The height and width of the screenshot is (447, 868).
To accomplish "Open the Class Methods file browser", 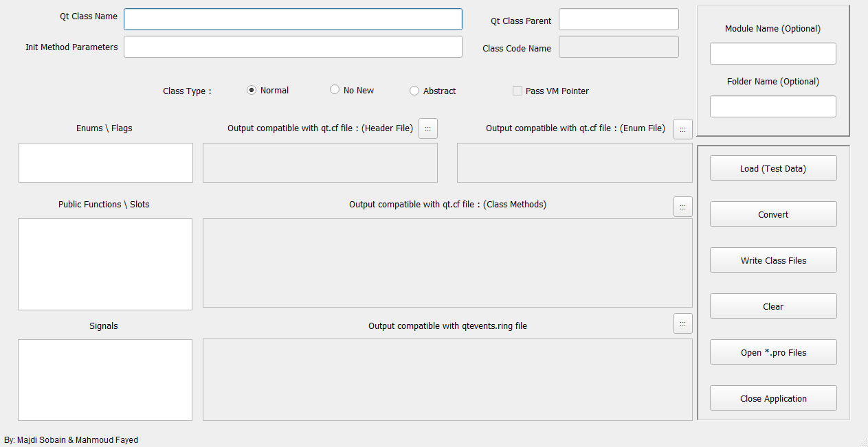I will coord(682,207).
